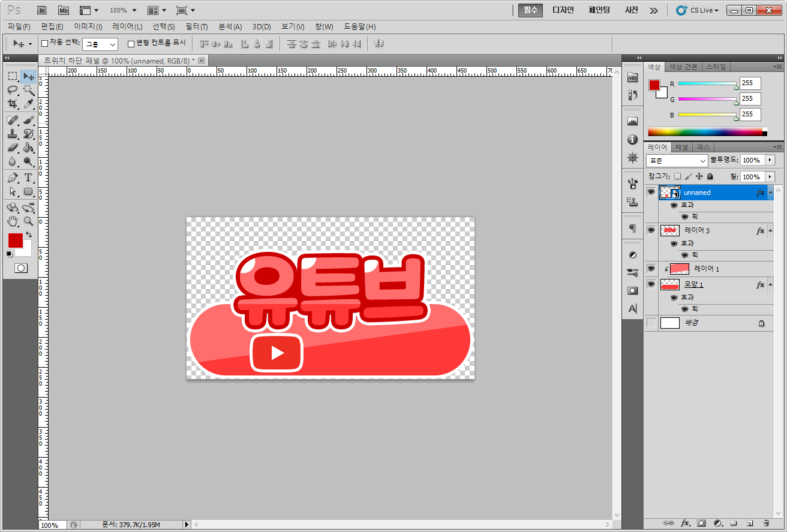This screenshot has height=532, width=787.
Task: Select the Zoom tool
Action: point(28,221)
